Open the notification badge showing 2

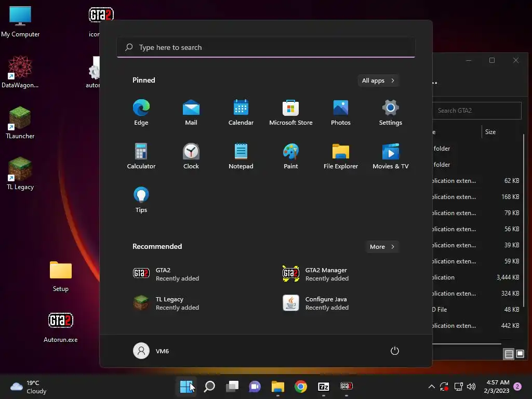click(x=517, y=387)
